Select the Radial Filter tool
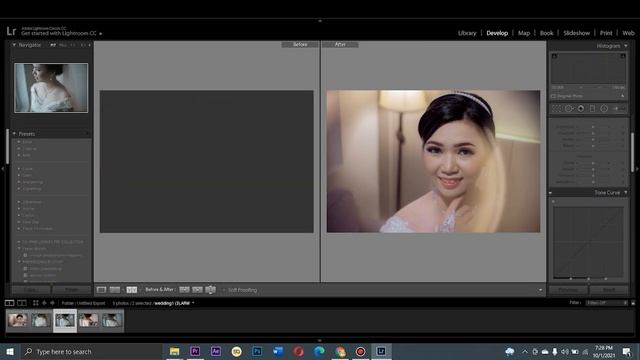Viewport: 640px width, 360px height. [604, 109]
